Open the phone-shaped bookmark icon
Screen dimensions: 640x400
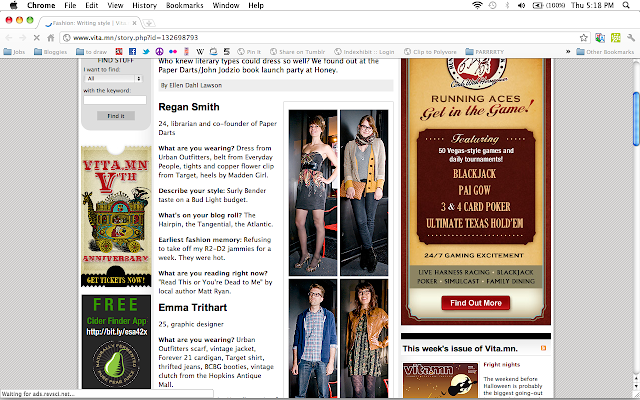pyautogui.click(x=186, y=51)
